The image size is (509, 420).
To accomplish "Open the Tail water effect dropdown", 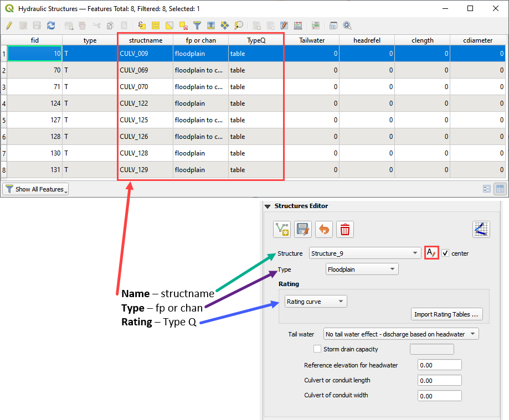I will 401,334.
